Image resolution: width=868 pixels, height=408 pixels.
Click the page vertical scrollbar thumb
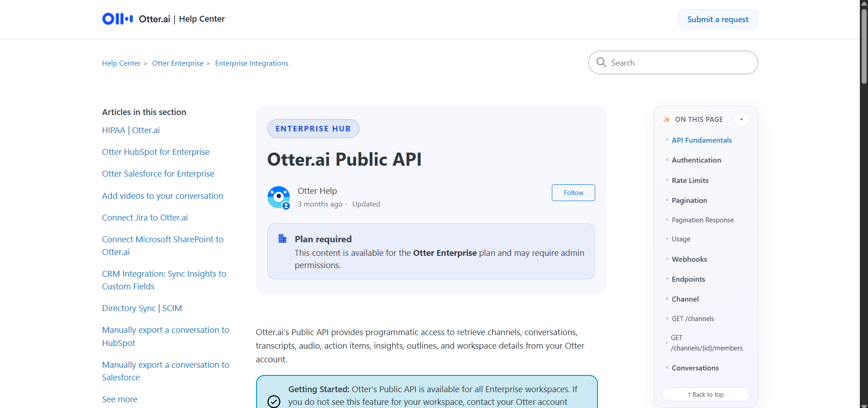864,45
